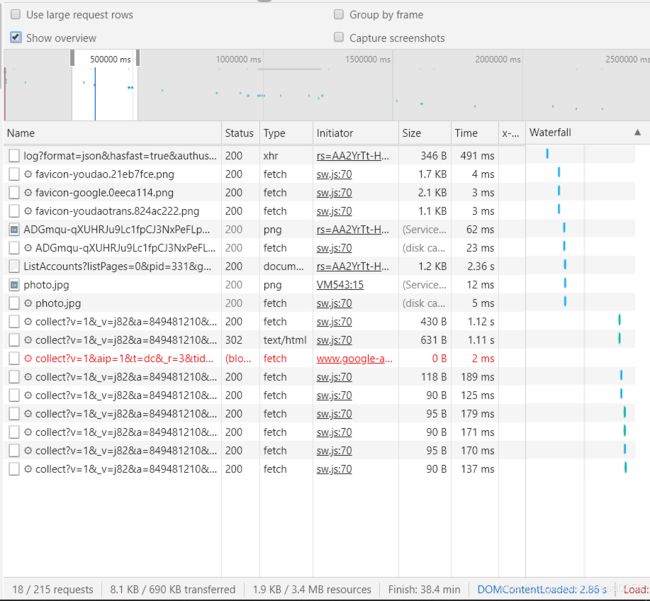650x601 pixels.
Task: Uncheck the Show overview checkbox
Action: 15,38
